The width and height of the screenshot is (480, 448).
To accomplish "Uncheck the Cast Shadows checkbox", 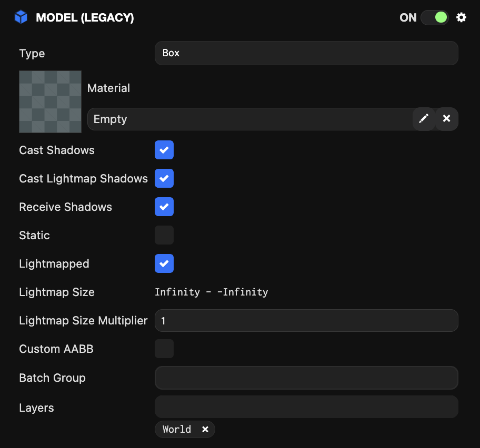I will pyautogui.click(x=164, y=150).
